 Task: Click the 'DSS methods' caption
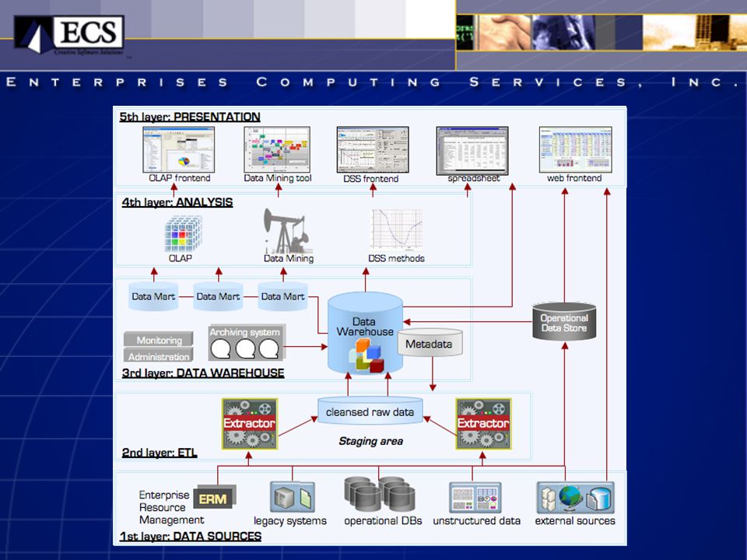(x=396, y=258)
